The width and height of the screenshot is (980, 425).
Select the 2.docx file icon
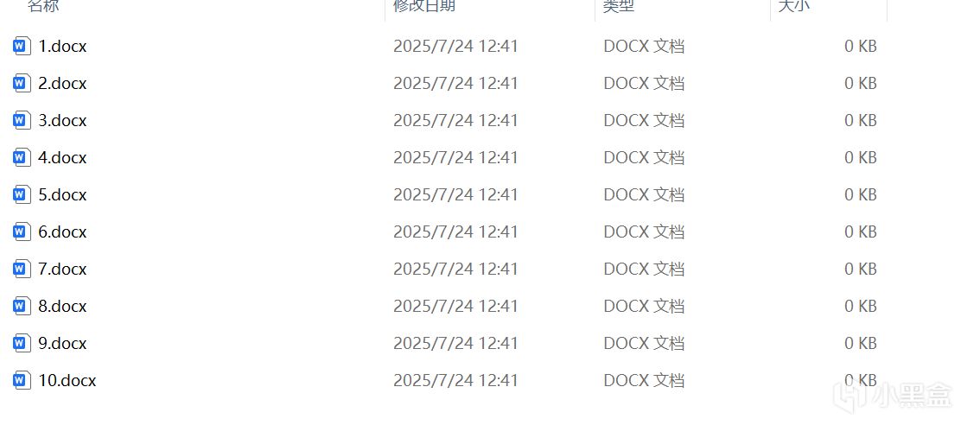[22, 83]
